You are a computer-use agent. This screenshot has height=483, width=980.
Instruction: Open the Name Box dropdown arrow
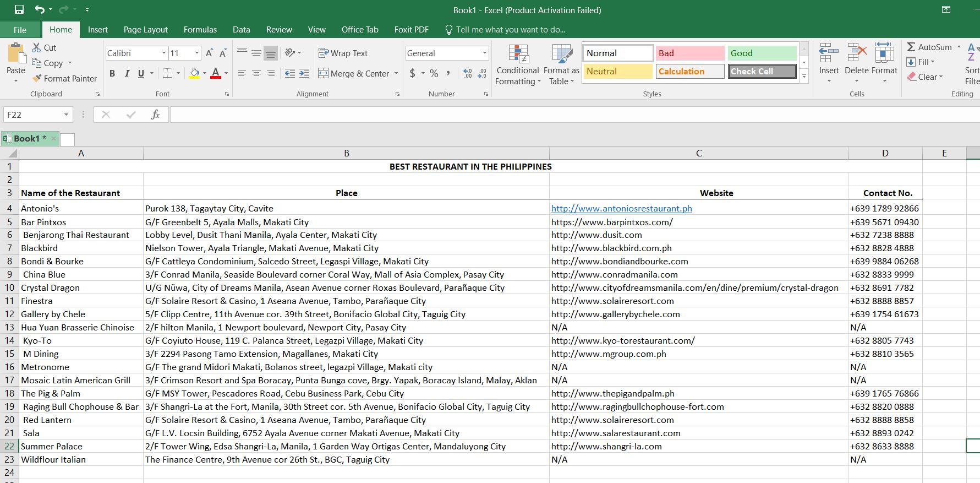click(x=66, y=115)
